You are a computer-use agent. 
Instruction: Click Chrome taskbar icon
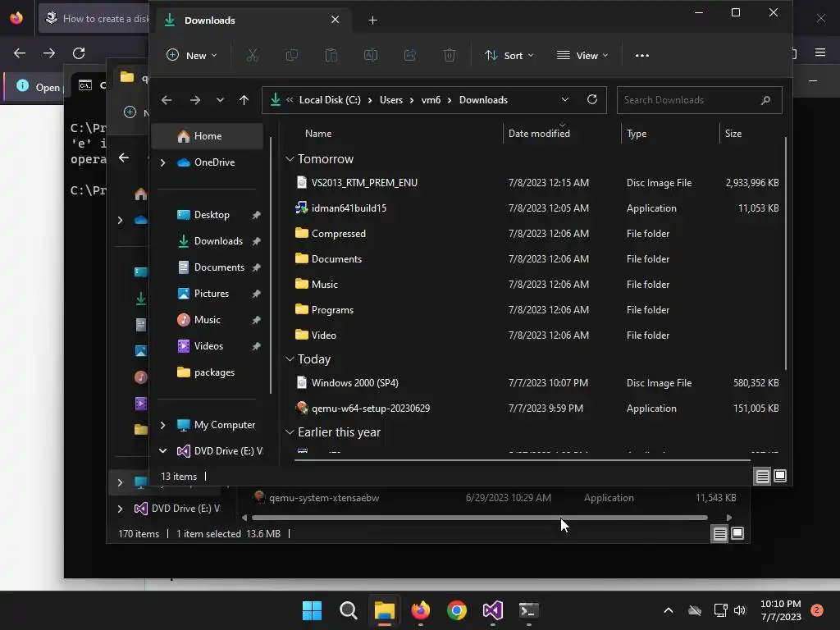pyautogui.click(x=456, y=610)
